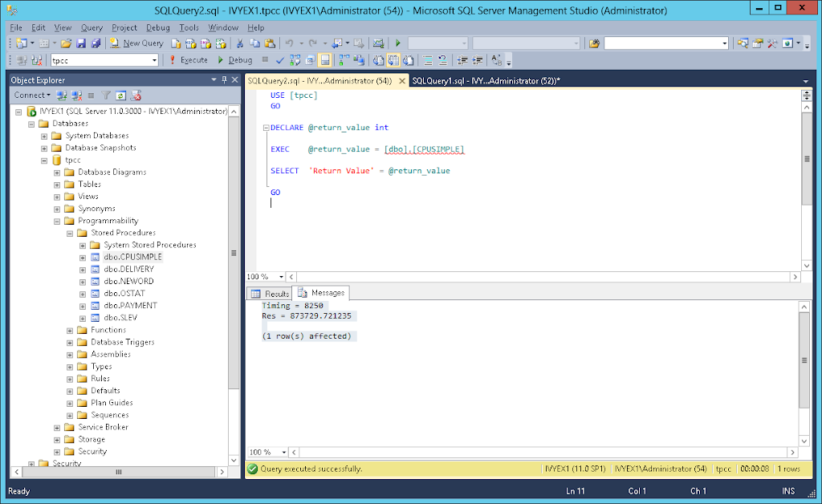Open the Query Options icon

pos(310,60)
